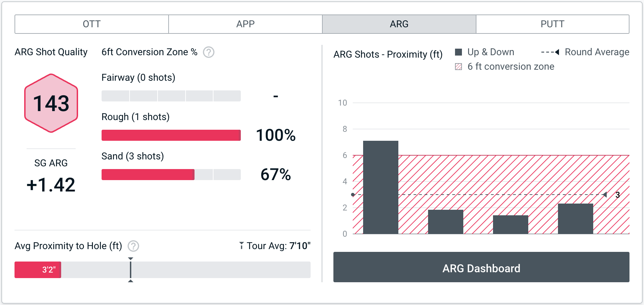This screenshot has width=644, height=305.
Task: Click the SG ARG +1.42 value
Action: coord(51,185)
